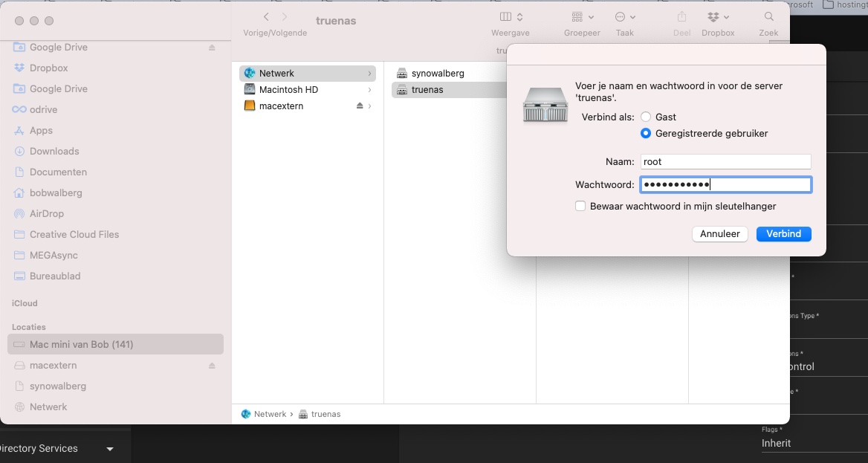Open Creative Cloud Files folder

tap(74, 234)
